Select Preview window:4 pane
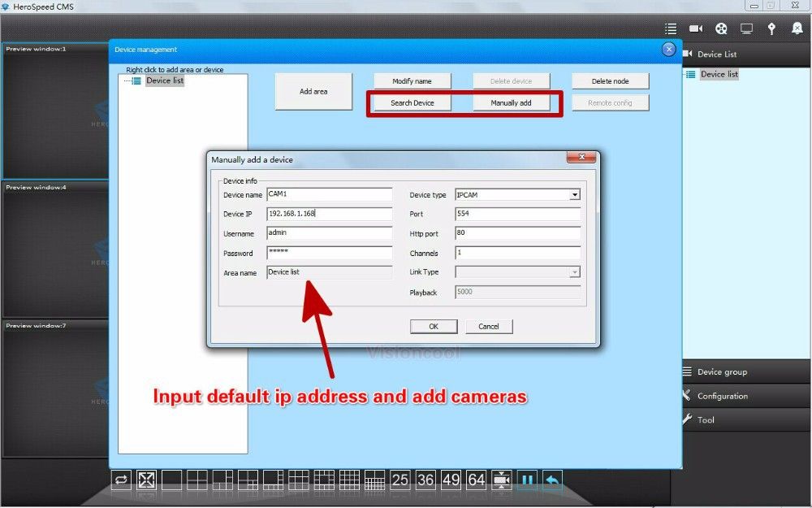 pyautogui.click(x=55, y=250)
